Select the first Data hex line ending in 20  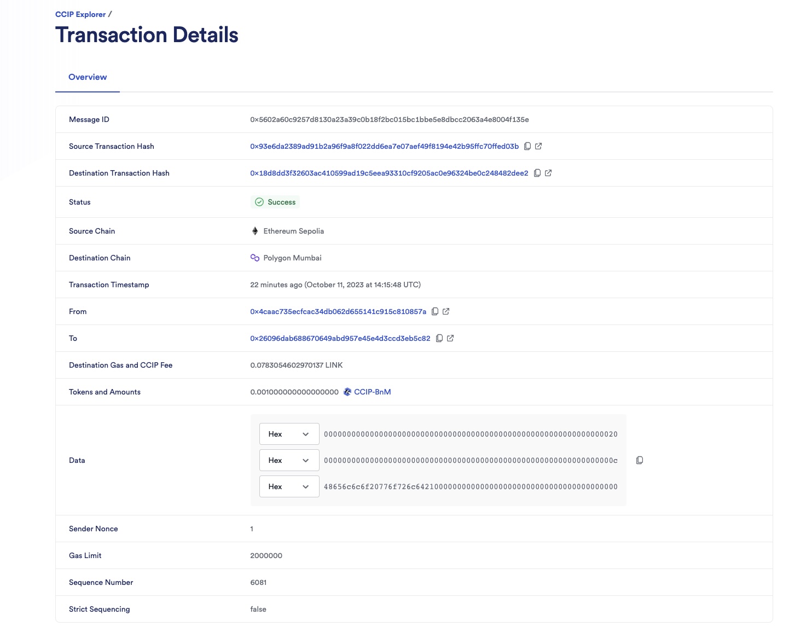[x=471, y=434]
